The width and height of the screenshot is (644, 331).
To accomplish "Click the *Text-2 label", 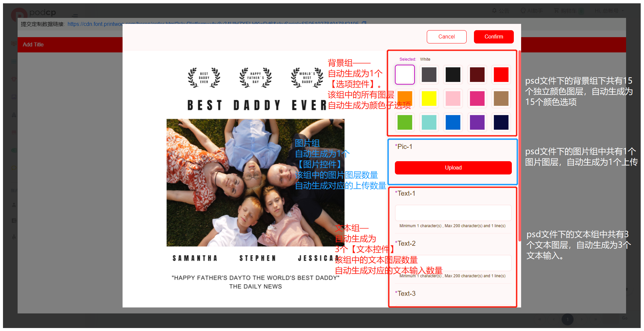I will tap(405, 243).
